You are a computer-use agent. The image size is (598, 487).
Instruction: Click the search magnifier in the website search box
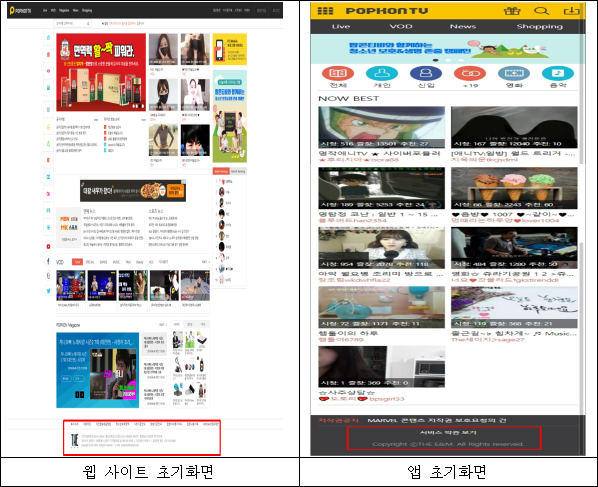click(88, 24)
